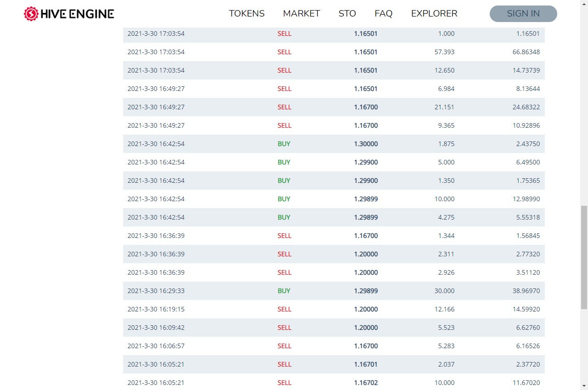Image resolution: width=588 pixels, height=390 pixels.
Task: Click the quantity 2.926
Action: click(446, 272)
